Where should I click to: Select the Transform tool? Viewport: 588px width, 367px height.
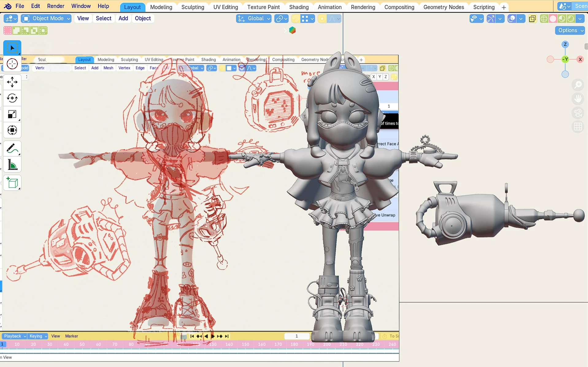(x=12, y=130)
